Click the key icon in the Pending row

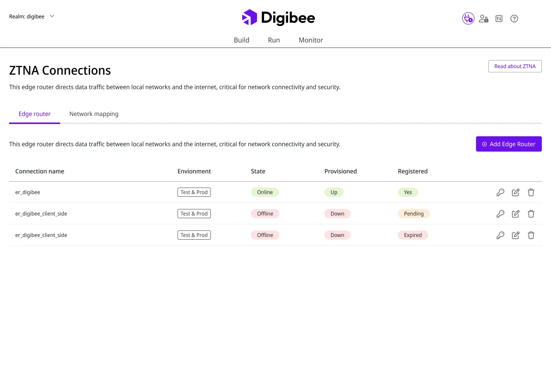tap(500, 214)
